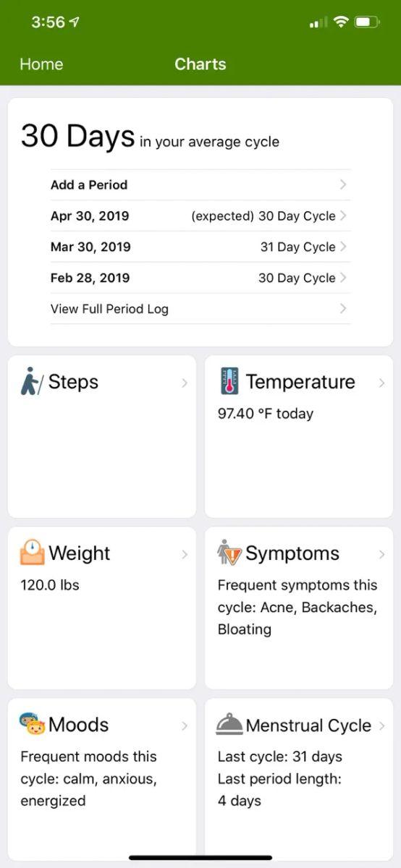
Task: Open chevron on the Moods card
Action: click(x=185, y=726)
